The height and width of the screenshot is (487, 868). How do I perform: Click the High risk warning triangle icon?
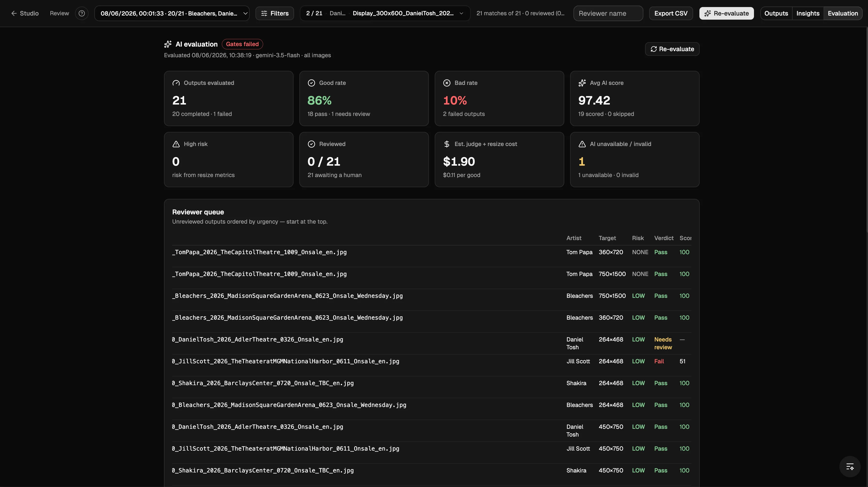[176, 144]
